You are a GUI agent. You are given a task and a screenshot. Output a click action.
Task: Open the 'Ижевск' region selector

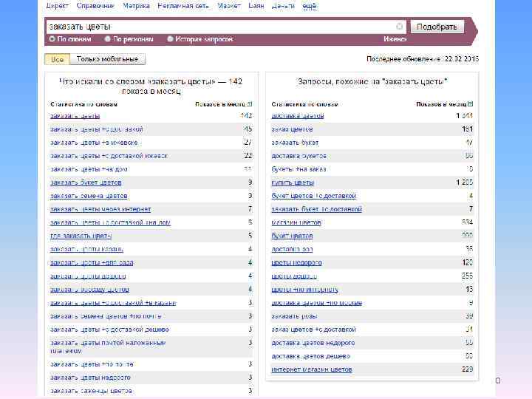click(395, 39)
